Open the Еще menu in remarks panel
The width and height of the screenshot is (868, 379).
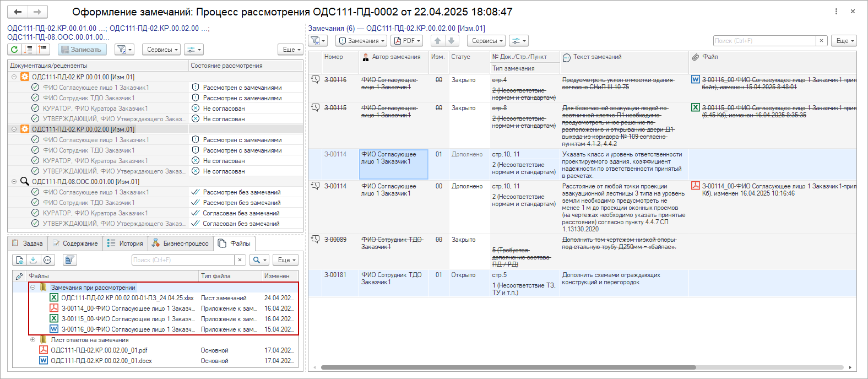[845, 41]
